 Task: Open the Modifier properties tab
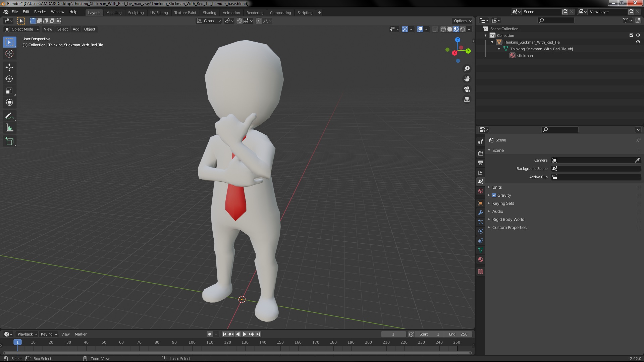(481, 213)
